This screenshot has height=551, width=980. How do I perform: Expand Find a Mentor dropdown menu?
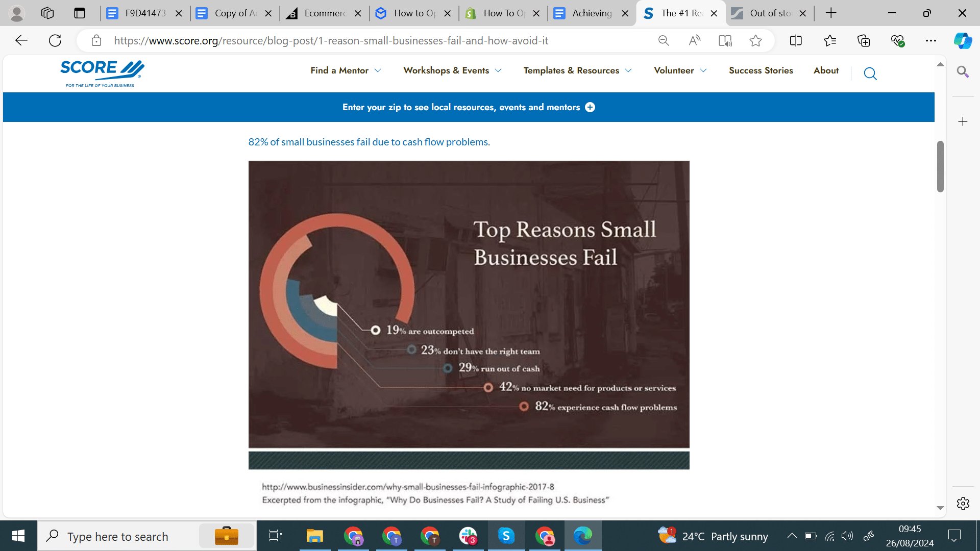(x=346, y=70)
